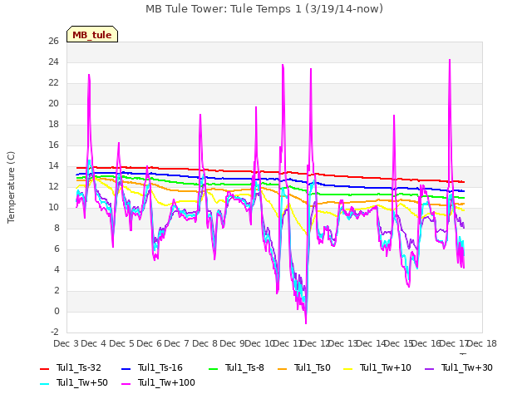Click the orange Tul1_Ts0 legend swatch

tap(282, 369)
